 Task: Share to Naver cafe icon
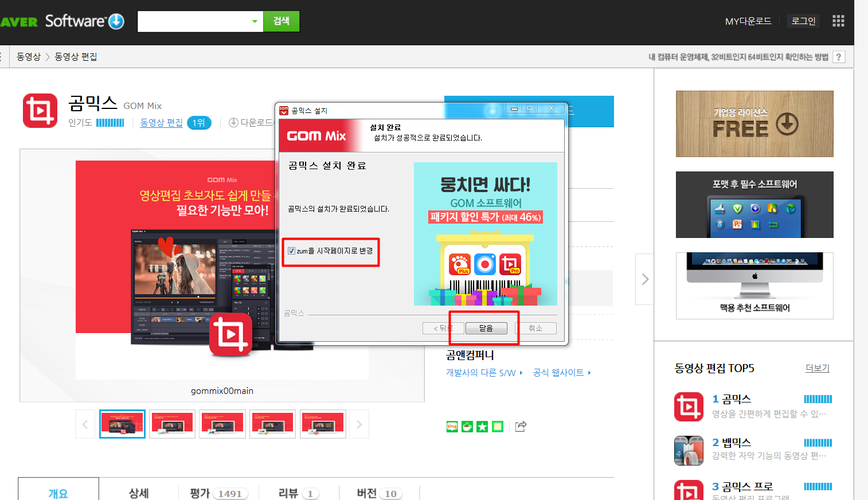click(x=467, y=427)
